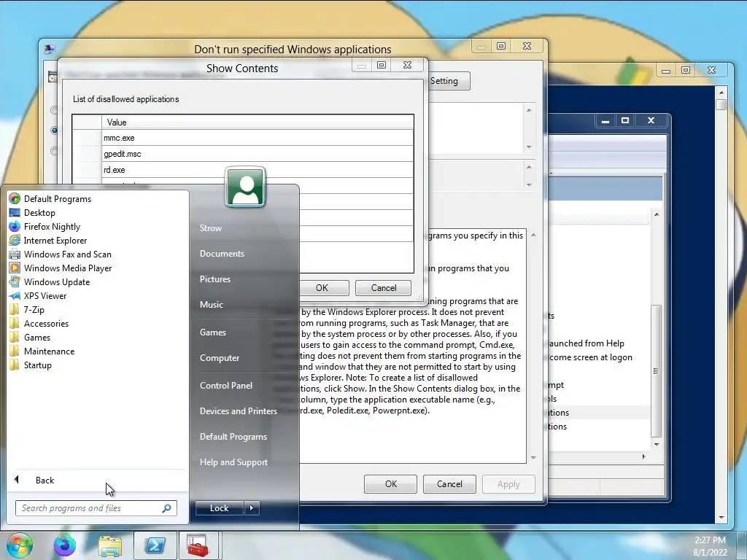747x560 pixels.
Task: Open Windows Explorer from the taskbar
Action: coord(110,546)
